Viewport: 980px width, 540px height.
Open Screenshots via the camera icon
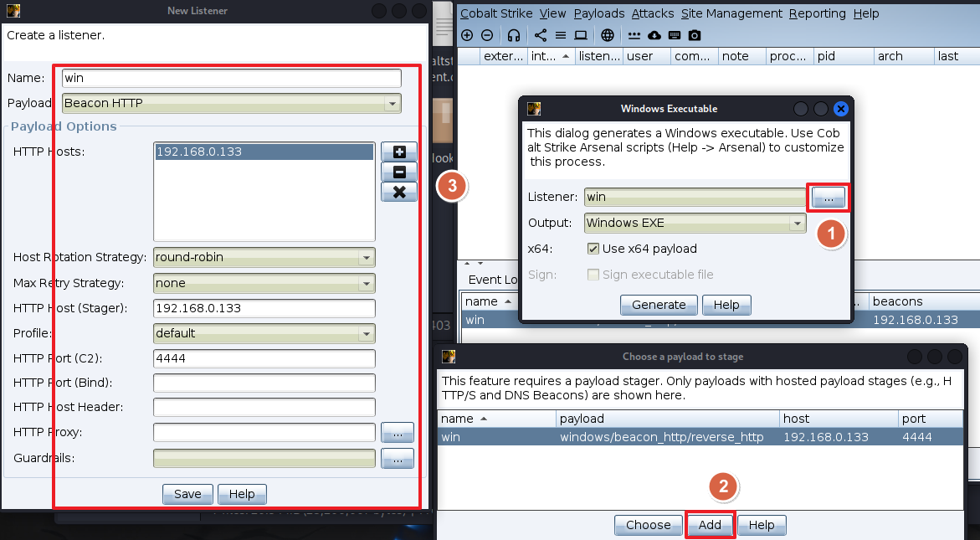(695, 36)
